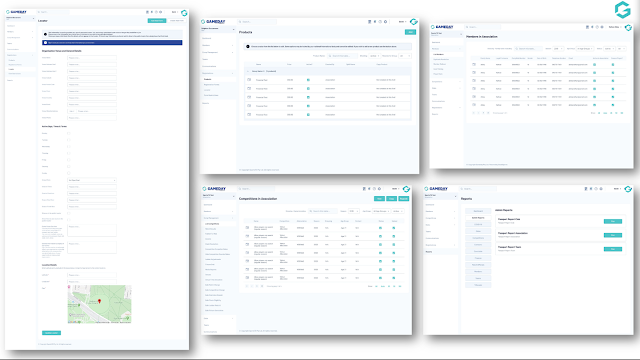Open first product row's edit icon
Viewport: 640px width, 360px height.
[249, 80]
